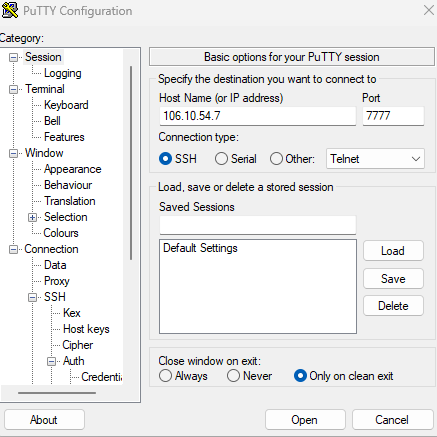
Task: Click the Cancel button
Action: (x=392, y=420)
